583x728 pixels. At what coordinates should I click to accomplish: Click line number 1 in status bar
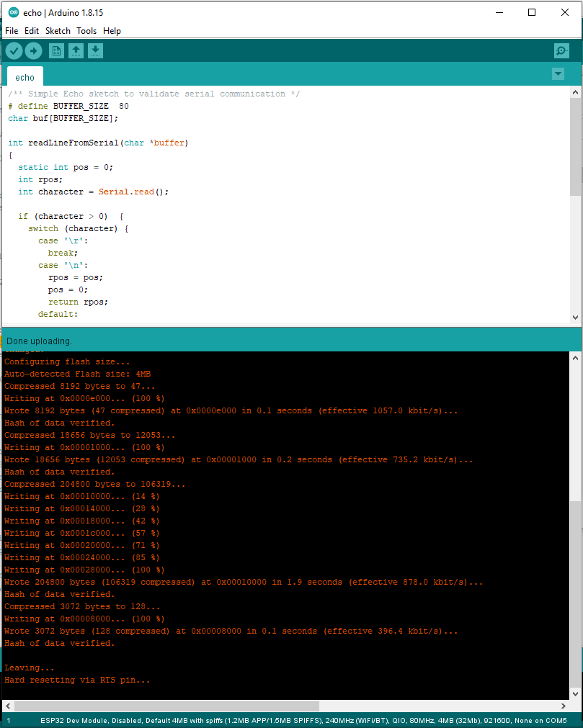tap(9, 721)
